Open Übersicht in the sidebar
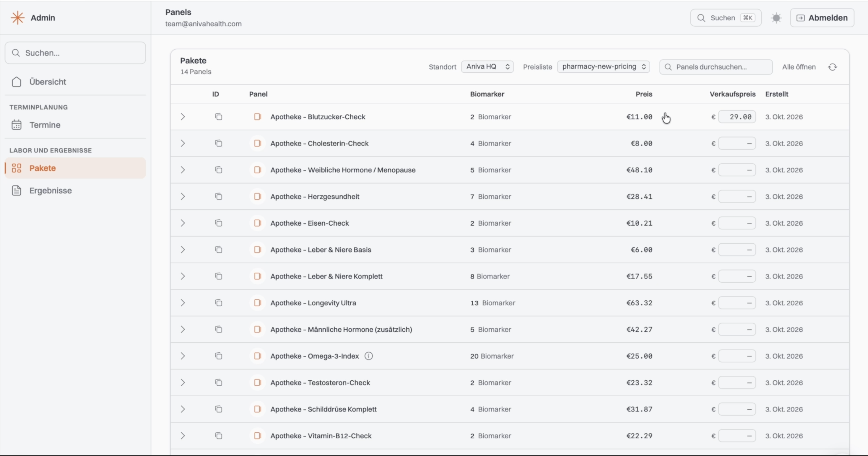Viewport: 868px width, 456px height. (x=75, y=82)
